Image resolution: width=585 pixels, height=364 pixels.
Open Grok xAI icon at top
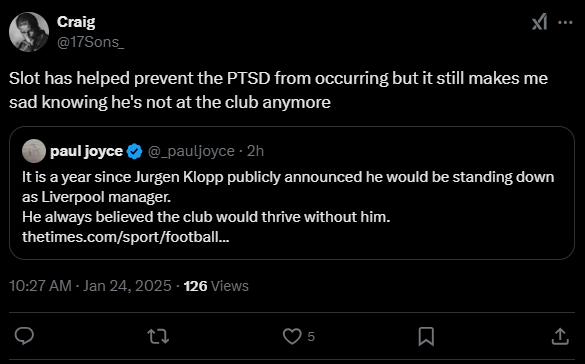pos(539,22)
